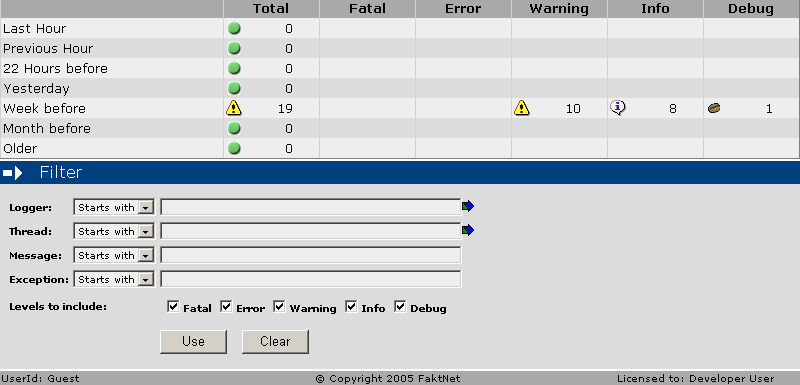Screen dimensions: 800x385
Task: Click the Warning column header
Action: [559, 9]
